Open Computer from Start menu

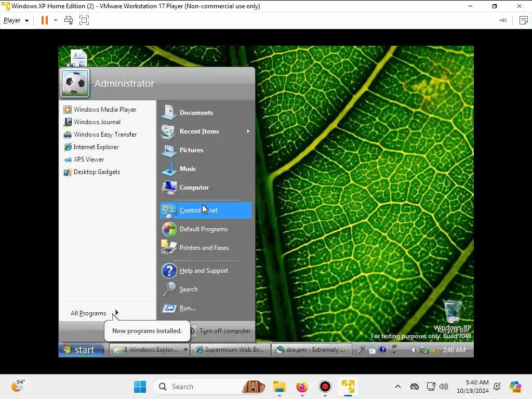pyautogui.click(x=206, y=187)
